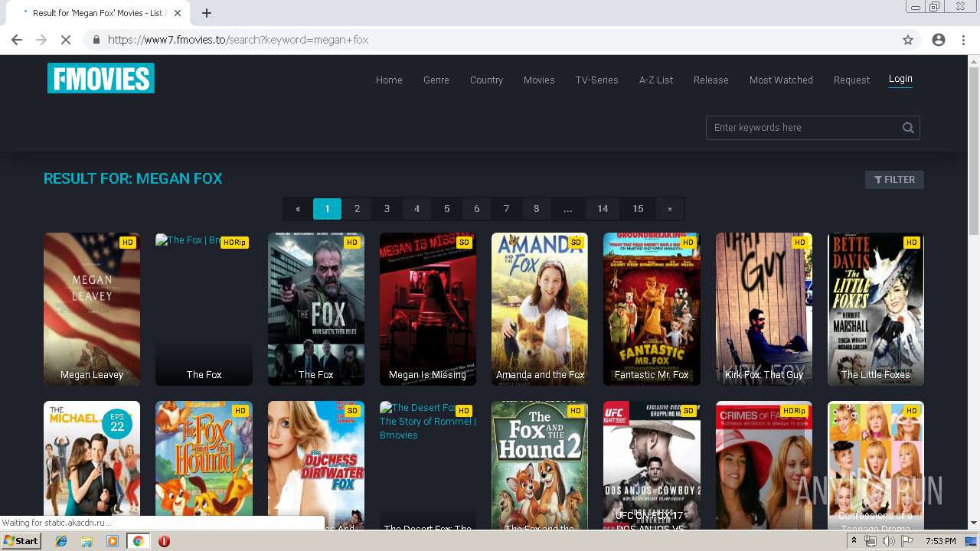Image resolution: width=980 pixels, height=551 pixels.
Task: Show hidden tray icons
Action: (x=854, y=541)
